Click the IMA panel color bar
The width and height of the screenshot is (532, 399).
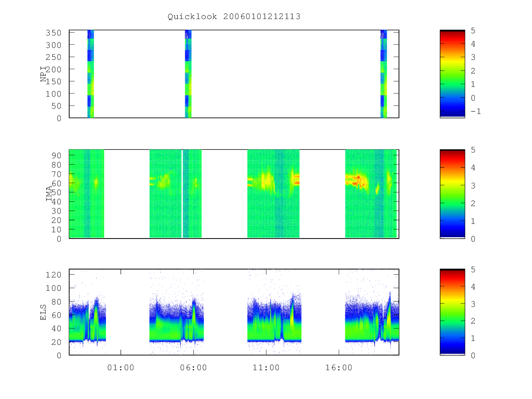452,194
